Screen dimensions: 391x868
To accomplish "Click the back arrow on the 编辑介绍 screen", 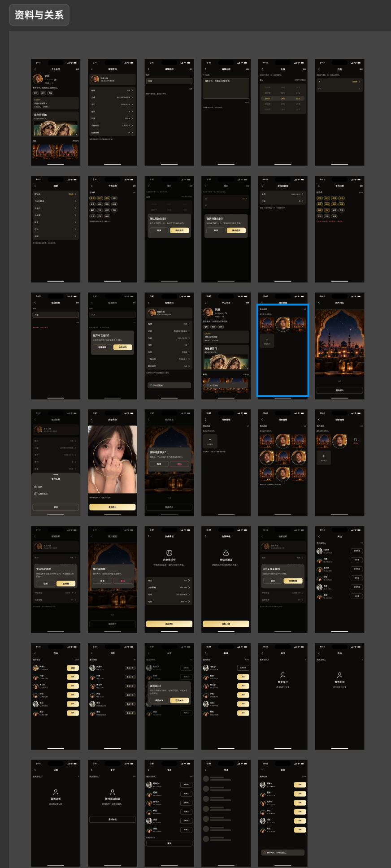I will coord(205,69).
